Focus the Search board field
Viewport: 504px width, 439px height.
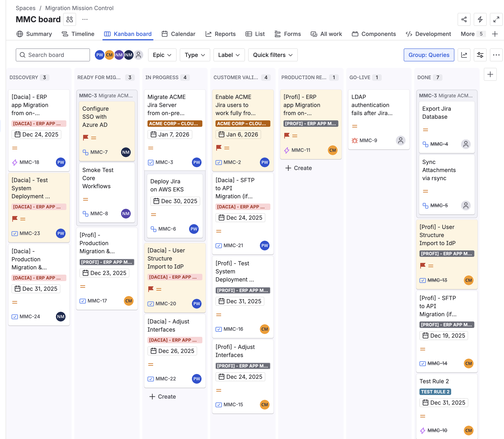click(x=53, y=55)
